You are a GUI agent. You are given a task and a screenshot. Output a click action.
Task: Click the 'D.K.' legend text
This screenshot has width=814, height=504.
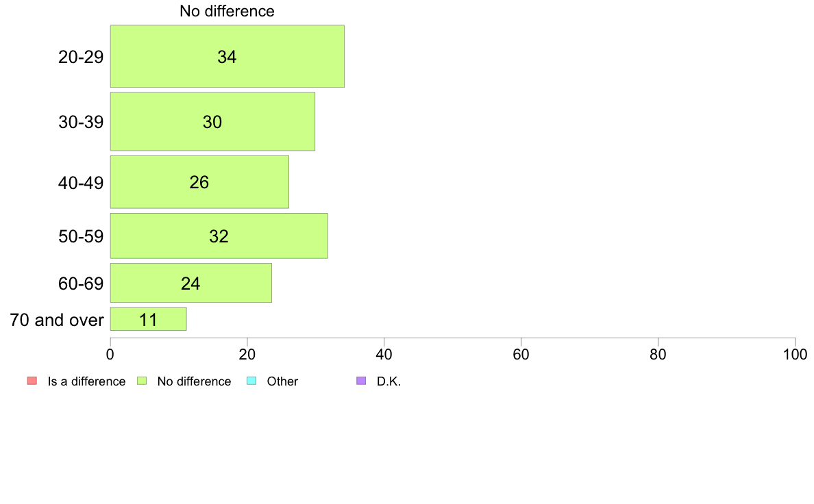(388, 381)
